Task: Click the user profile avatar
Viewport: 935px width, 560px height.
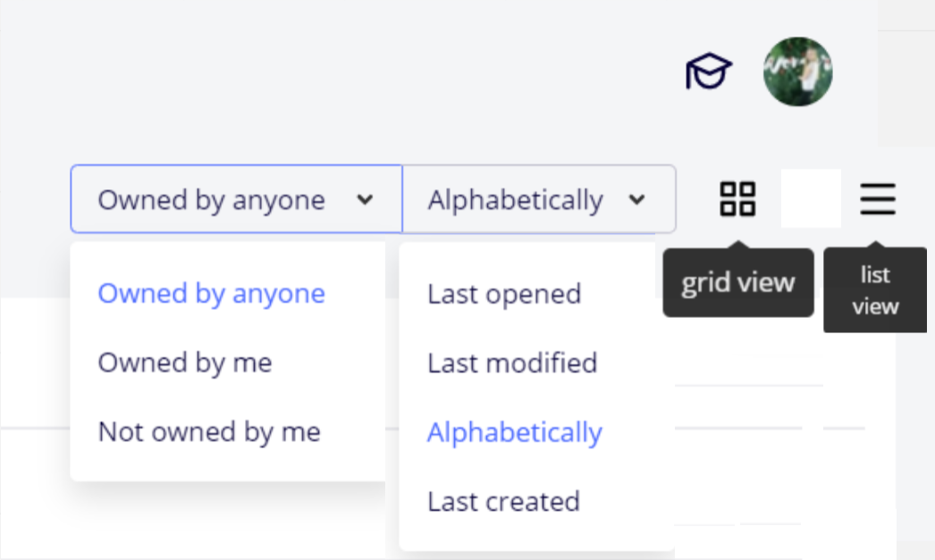Action: coord(797,71)
